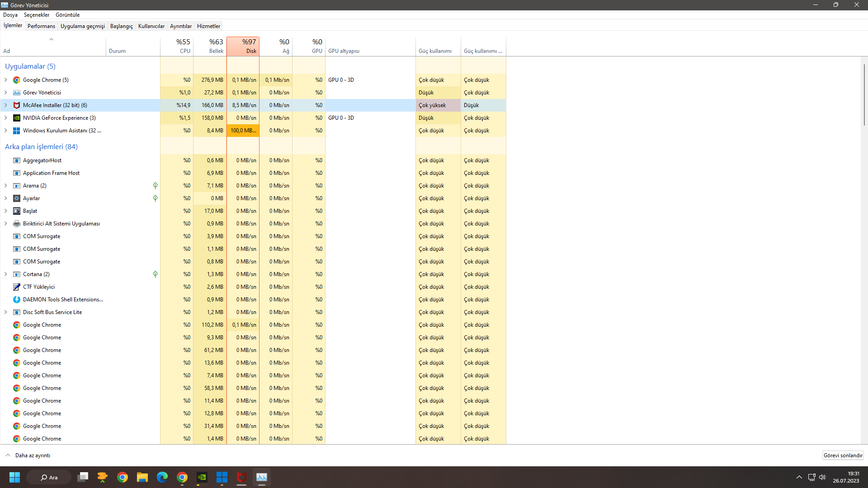
Task: Click the Biriktirici Alt Sistemi printer icon
Action: coord(17,224)
